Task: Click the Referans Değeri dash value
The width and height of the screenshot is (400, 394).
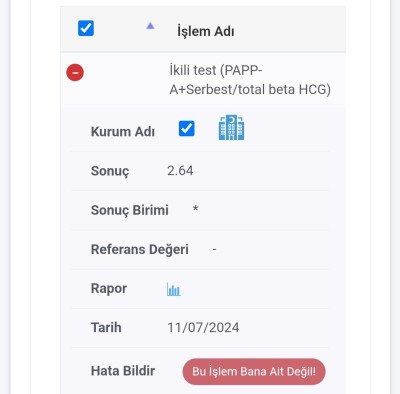Action: point(214,249)
